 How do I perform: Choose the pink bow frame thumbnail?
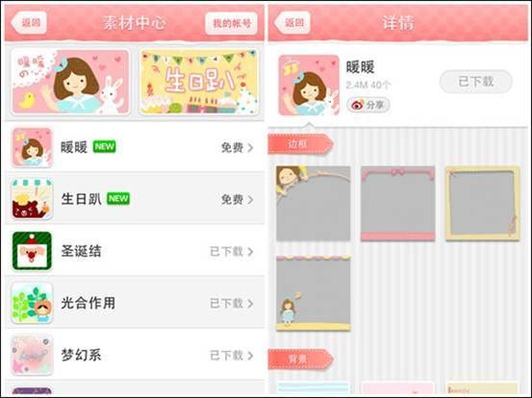click(397, 204)
